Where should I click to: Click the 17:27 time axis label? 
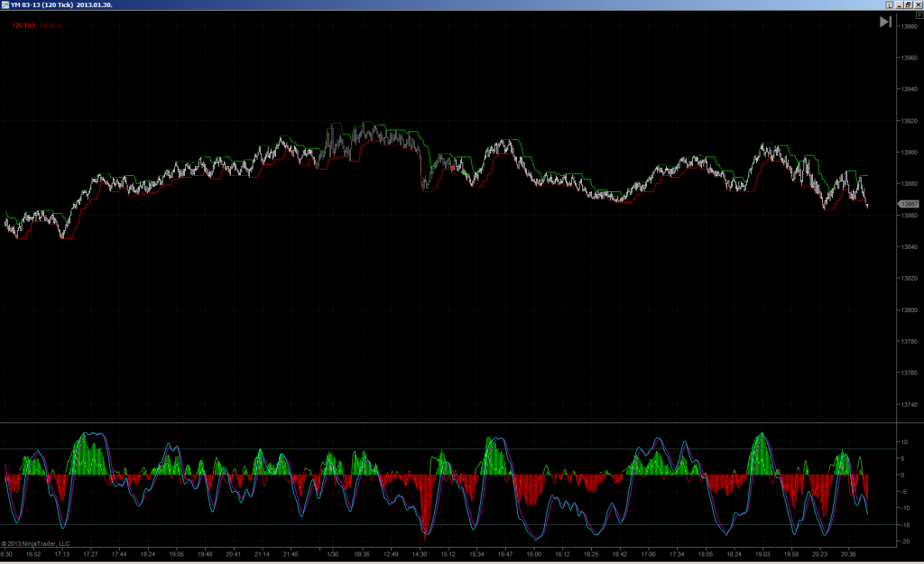90,554
